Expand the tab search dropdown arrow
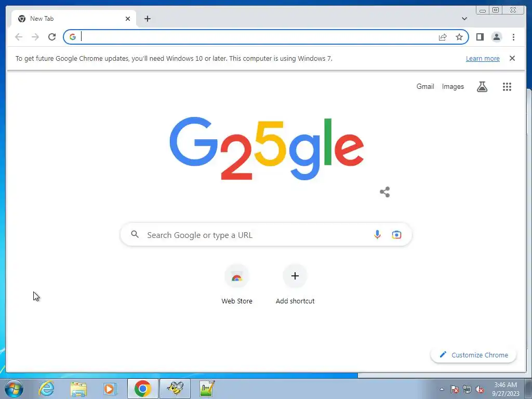Viewport: 532px width, 399px height. click(x=464, y=19)
